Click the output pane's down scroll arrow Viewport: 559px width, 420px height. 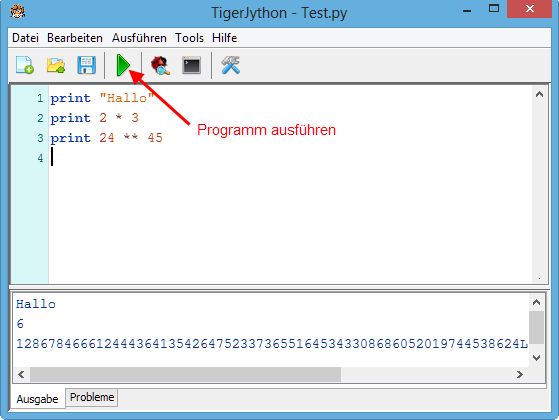click(x=536, y=358)
